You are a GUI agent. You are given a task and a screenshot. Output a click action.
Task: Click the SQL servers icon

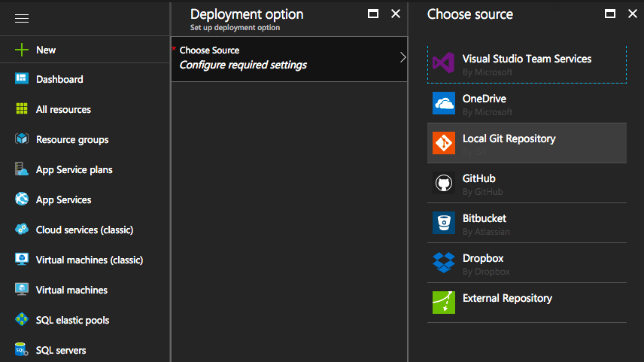point(22,349)
